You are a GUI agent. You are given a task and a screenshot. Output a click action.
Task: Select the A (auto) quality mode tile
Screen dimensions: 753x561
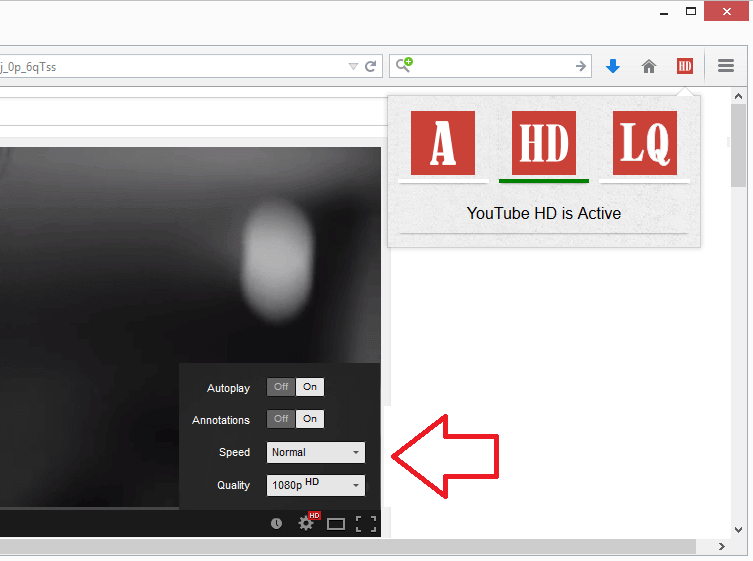tap(443, 143)
